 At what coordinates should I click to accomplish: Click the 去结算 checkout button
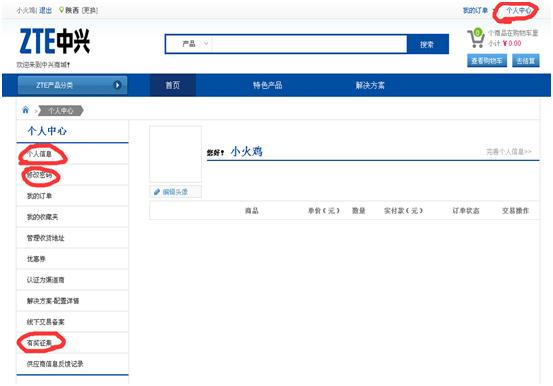pos(525,61)
